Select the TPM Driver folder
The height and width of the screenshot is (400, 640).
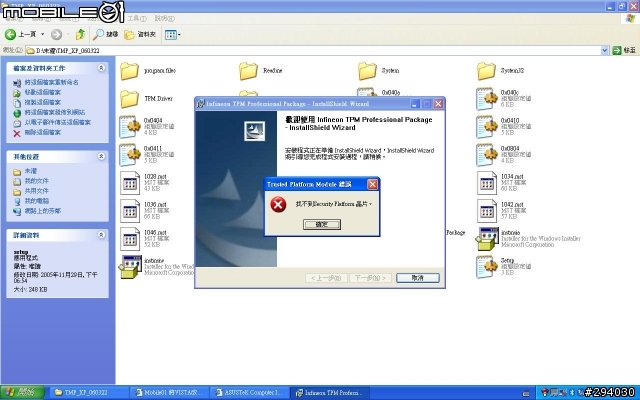146,99
